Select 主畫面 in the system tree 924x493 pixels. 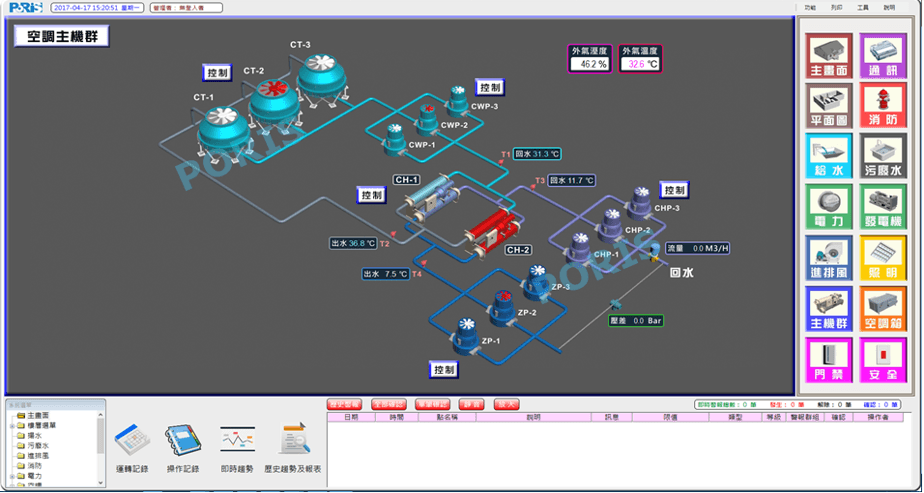[x=37, y=416]
